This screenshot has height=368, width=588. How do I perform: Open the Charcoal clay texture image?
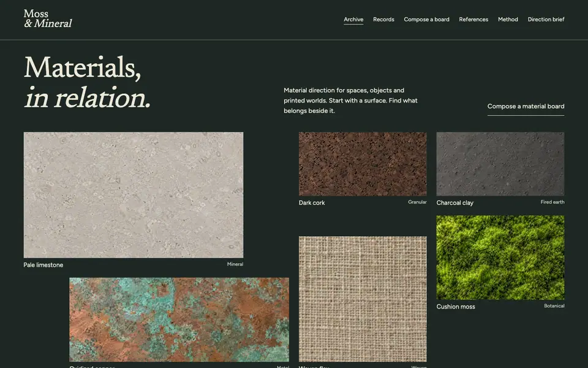pyautogui.click(x=500, y=164)
